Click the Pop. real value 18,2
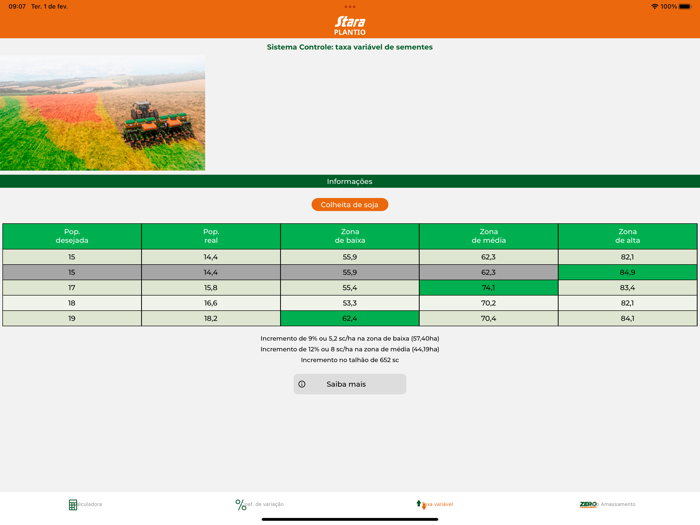700x525 pixels. pos(211,318)
